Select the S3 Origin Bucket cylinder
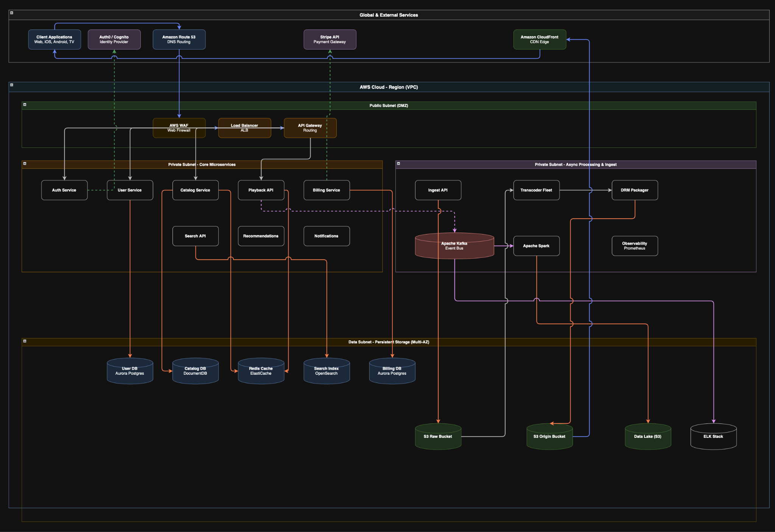The image size is (775, 532). click(549, 436)
